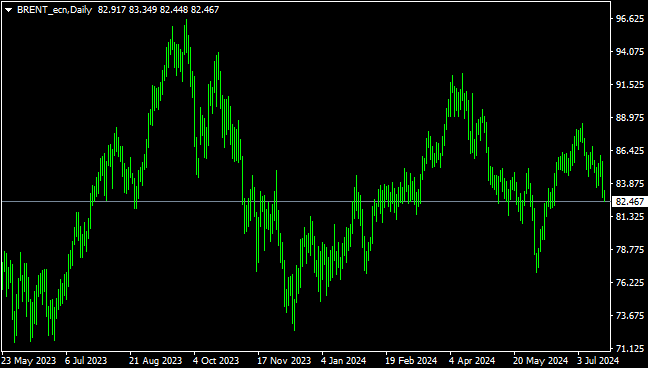This screenshot has height=368, width=648.
Task: Click price scale label 91.525
Action: [x=630, y=84]
